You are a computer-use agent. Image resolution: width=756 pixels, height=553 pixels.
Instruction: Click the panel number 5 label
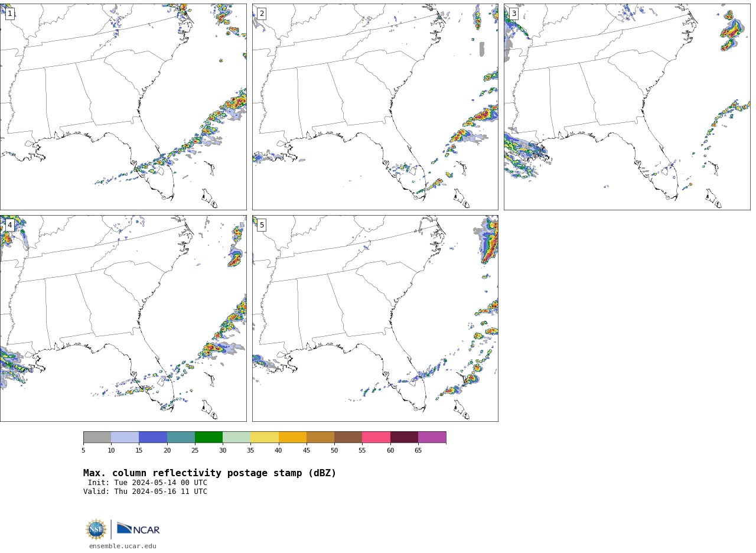(262, 225)
